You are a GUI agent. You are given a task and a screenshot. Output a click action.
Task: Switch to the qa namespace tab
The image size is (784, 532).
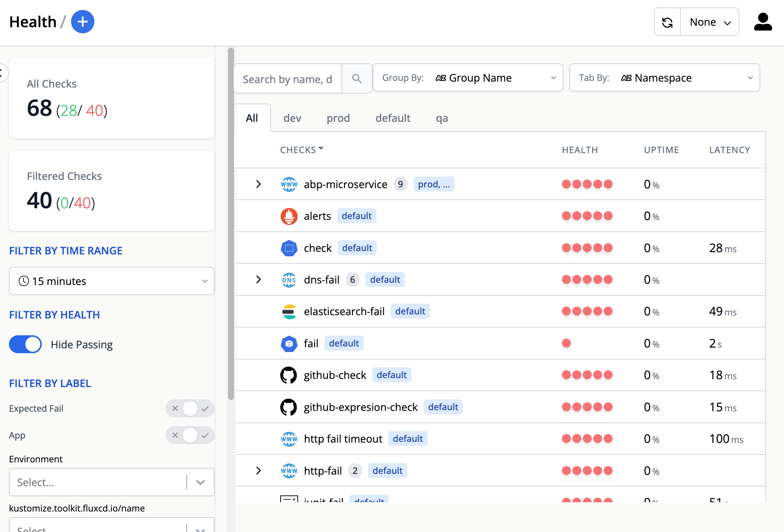click(442, 118)
